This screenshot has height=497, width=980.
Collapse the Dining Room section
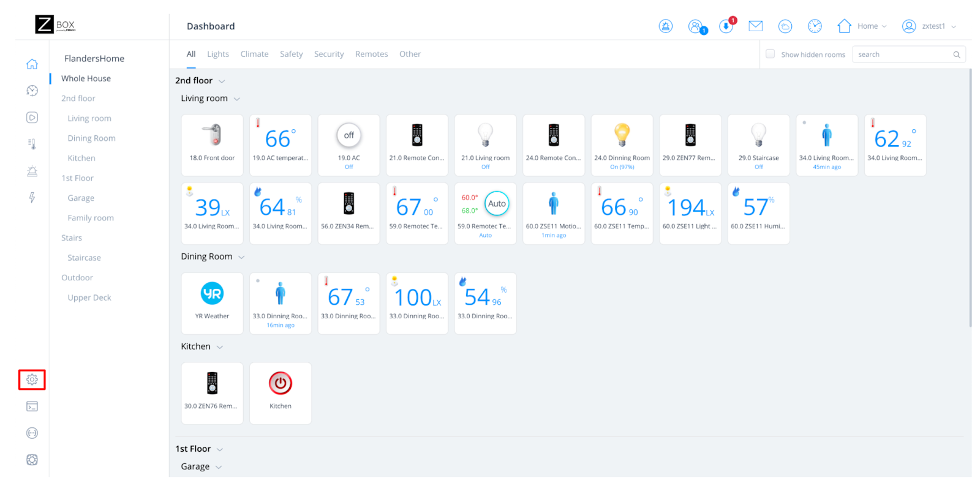[241, 257]
